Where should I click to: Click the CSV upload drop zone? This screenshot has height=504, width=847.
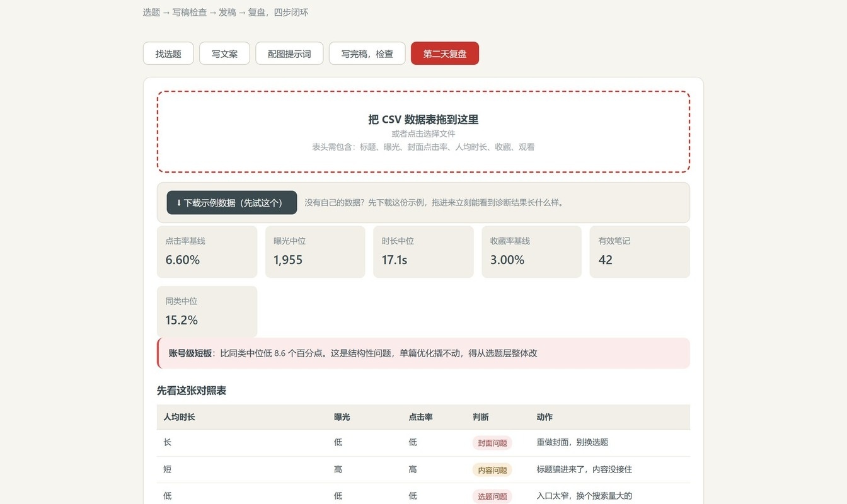click(x=423, y=132)
